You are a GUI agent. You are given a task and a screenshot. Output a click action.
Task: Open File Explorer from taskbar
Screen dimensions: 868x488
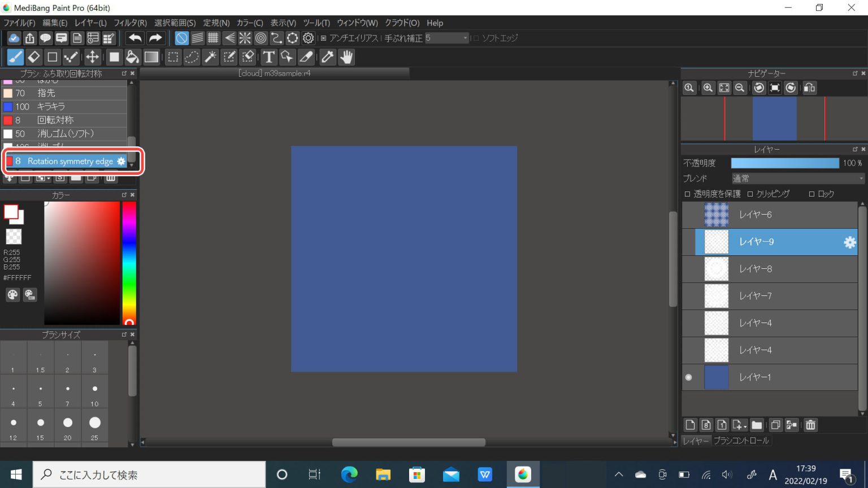click(383, 474)
